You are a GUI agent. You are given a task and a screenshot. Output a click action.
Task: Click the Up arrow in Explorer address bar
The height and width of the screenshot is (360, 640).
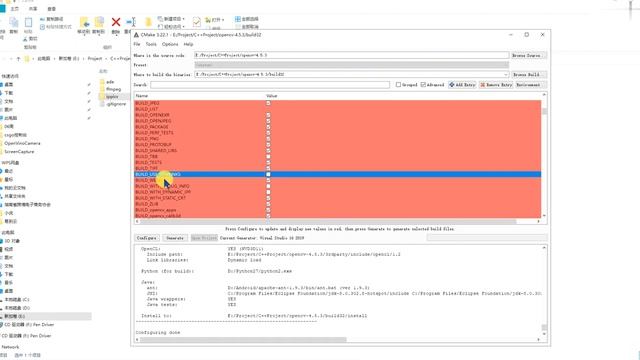point(18,59)
